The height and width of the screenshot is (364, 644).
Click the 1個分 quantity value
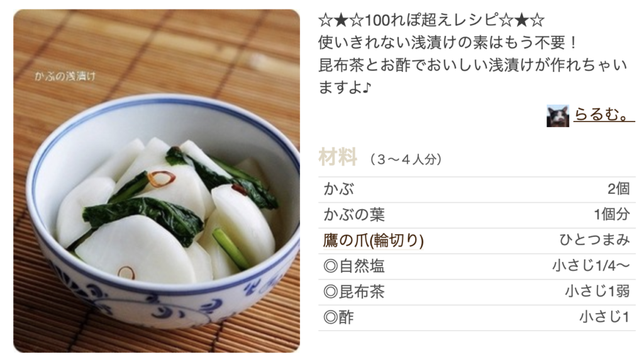(x=611, y=214)
